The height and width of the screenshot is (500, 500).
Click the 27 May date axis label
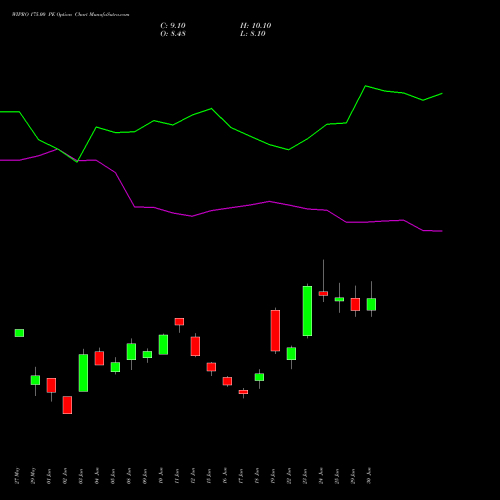[x=18, y=476]
